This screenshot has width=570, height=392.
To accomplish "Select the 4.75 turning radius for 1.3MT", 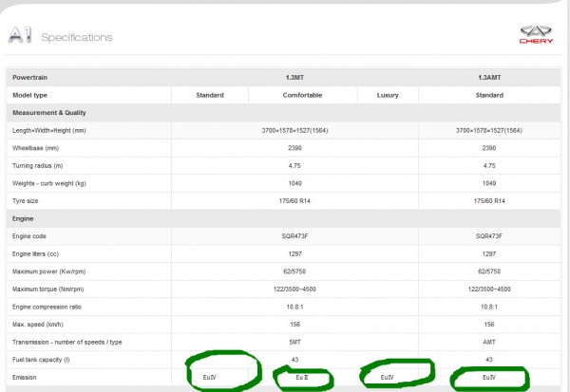I will tap(294, 166).
